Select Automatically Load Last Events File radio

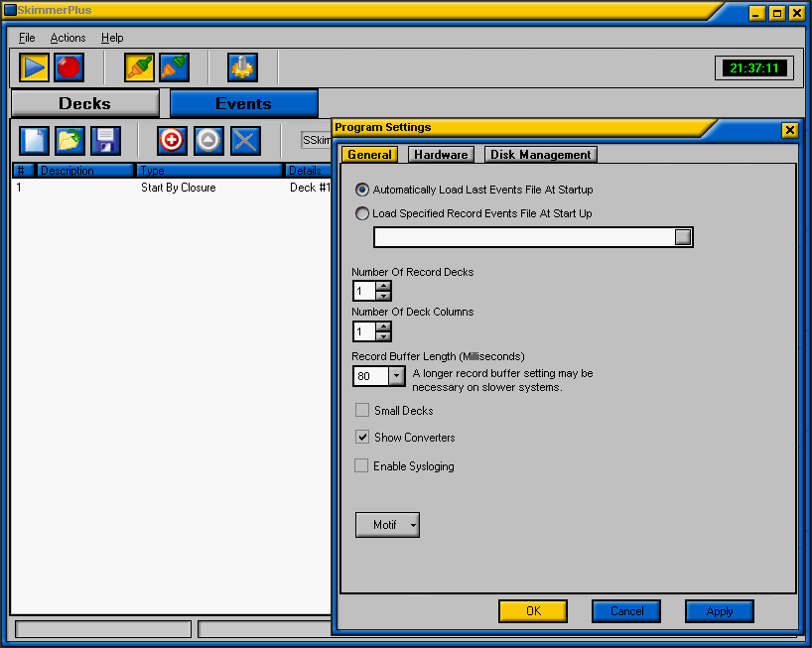pos(362,190)
